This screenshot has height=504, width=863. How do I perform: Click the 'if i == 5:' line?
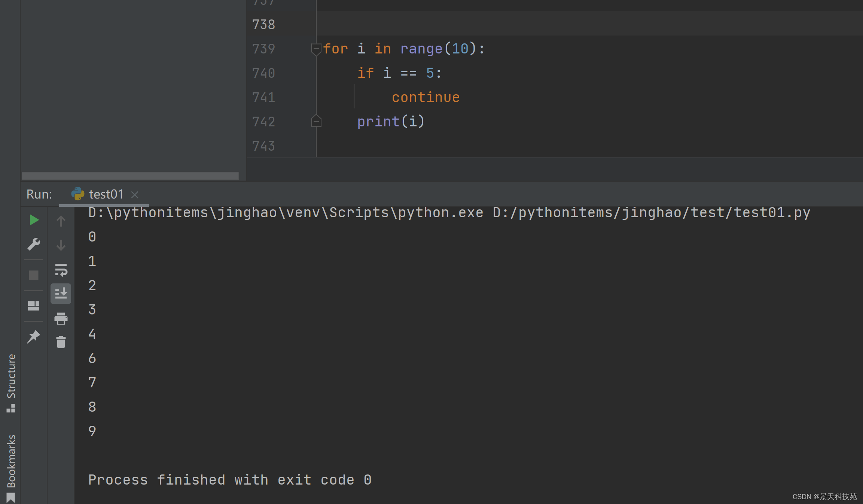[399, 73]
